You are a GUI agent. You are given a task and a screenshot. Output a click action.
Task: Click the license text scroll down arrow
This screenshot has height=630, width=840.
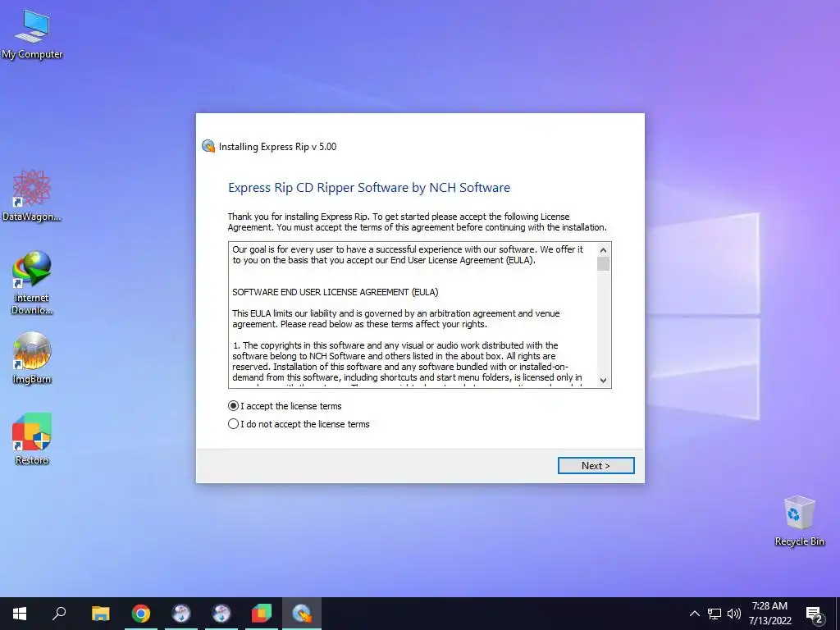(x=603, y=381)
